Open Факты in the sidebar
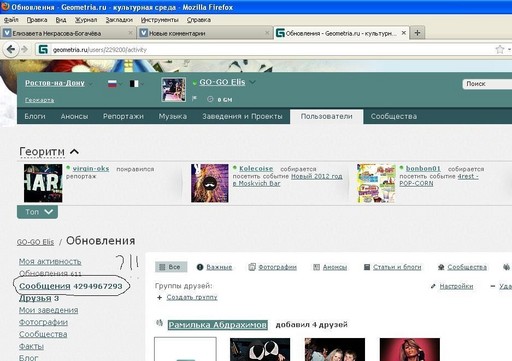Viewport: 512px width, 361px height. click(x=31, y=346)
